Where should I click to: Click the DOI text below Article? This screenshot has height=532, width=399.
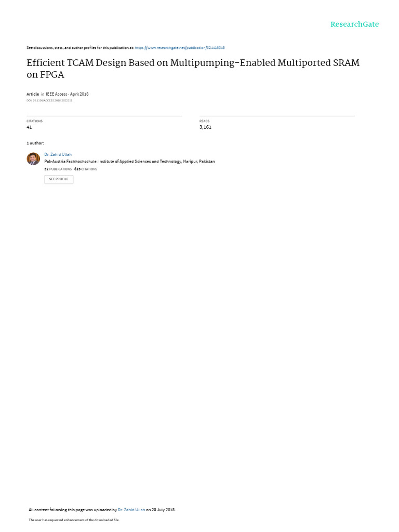[49, 100]
